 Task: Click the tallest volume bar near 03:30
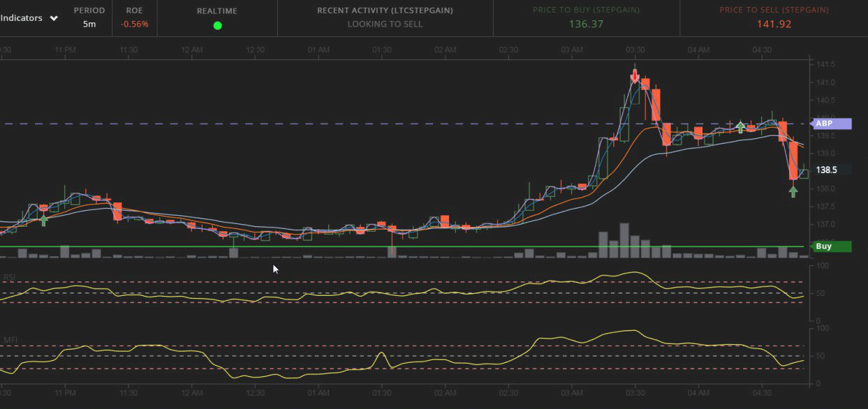click(x=624, y=240)
